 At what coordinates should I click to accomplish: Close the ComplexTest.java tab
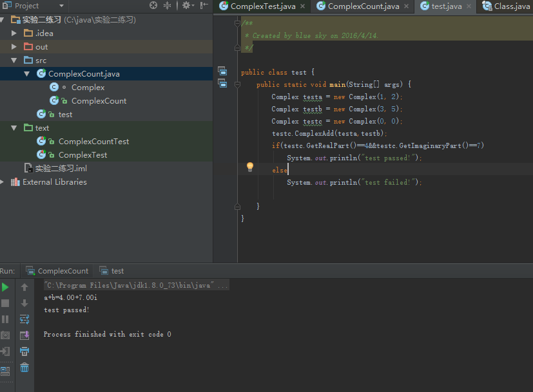coord(302,6)
